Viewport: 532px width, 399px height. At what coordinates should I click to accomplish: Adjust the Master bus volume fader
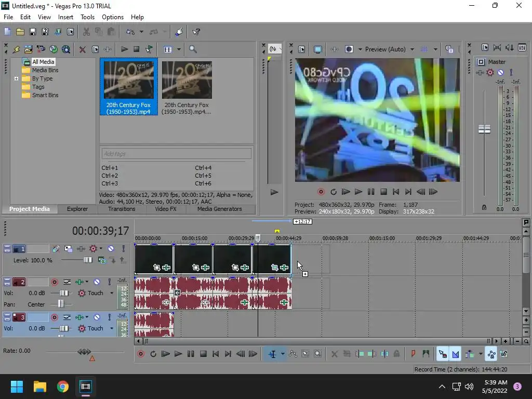484,129
